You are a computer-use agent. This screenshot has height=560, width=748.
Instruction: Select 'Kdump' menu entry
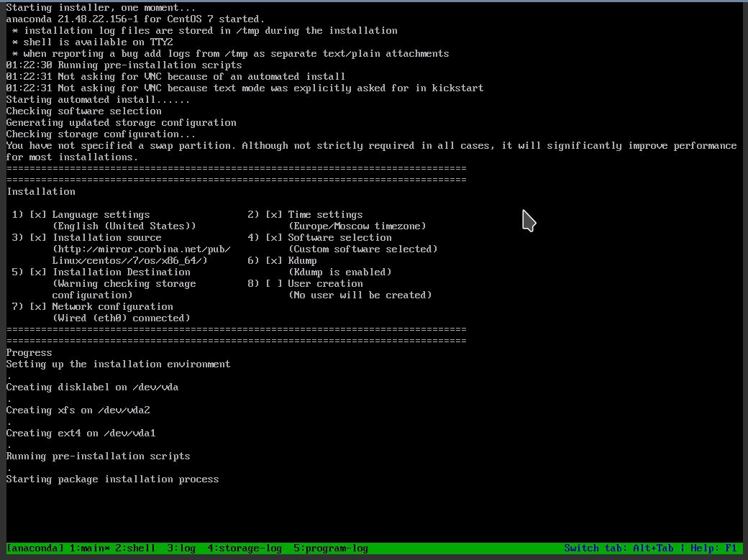(303, 260)
